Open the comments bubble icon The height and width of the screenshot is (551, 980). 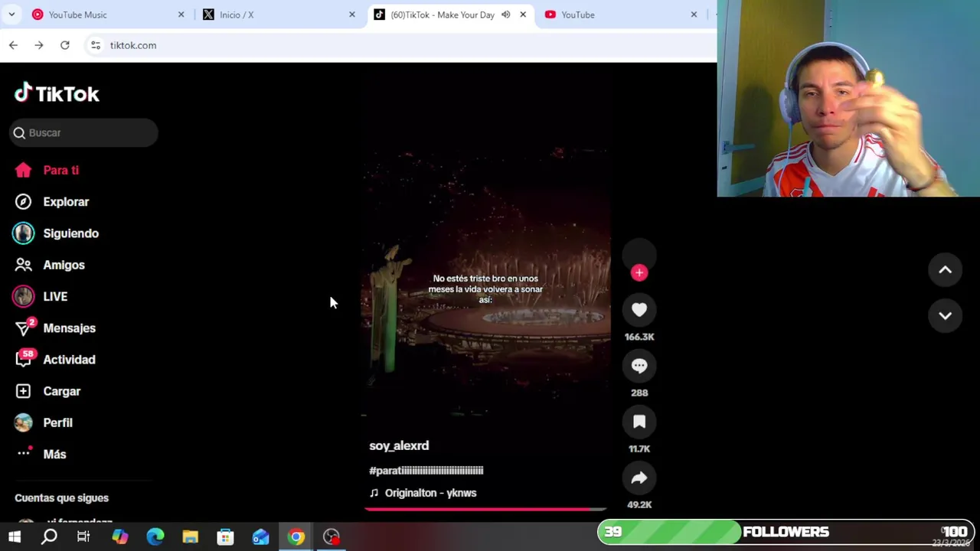click(639, 366)
